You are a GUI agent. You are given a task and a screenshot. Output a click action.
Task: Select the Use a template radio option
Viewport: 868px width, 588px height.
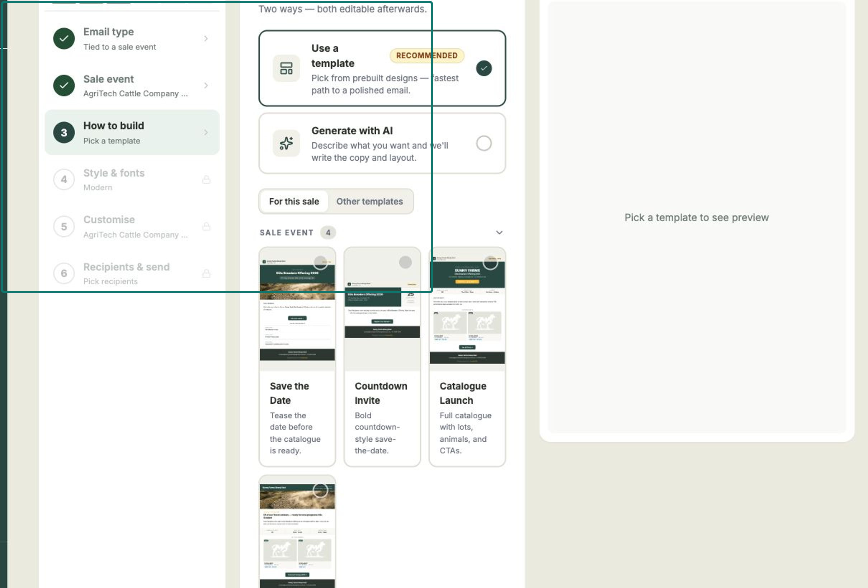click(x=483, y=68)
